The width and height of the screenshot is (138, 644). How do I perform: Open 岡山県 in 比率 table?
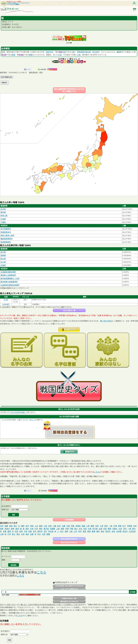(x=3, y=259)
